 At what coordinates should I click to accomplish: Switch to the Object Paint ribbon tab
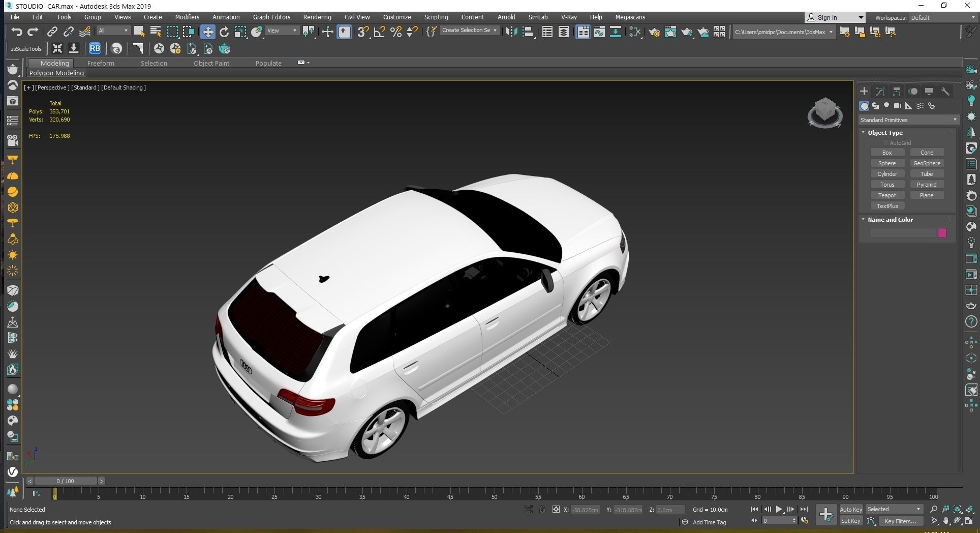pyautogui.click(x=211, y=63)
